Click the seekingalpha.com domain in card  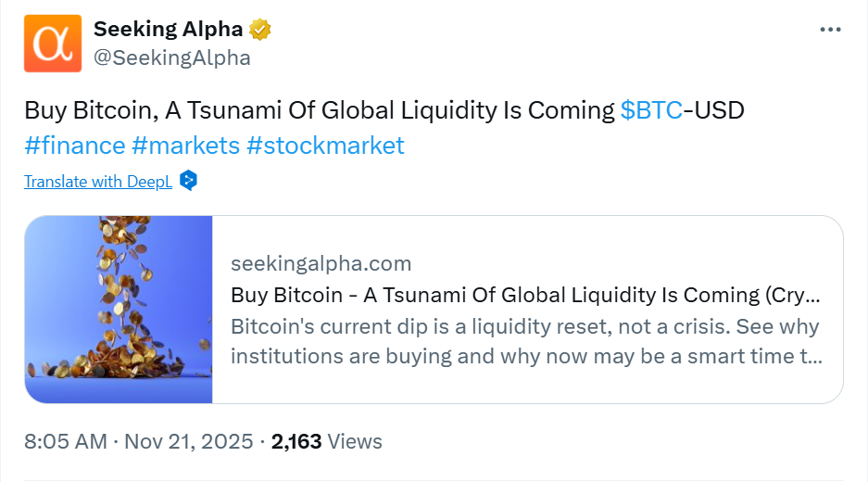[321, 263]
